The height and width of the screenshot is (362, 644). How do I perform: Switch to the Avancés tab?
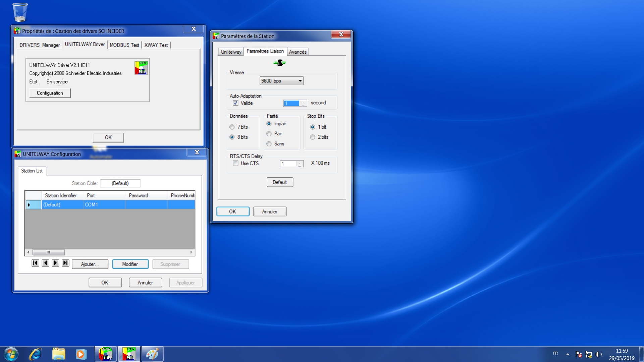point(298,52)
